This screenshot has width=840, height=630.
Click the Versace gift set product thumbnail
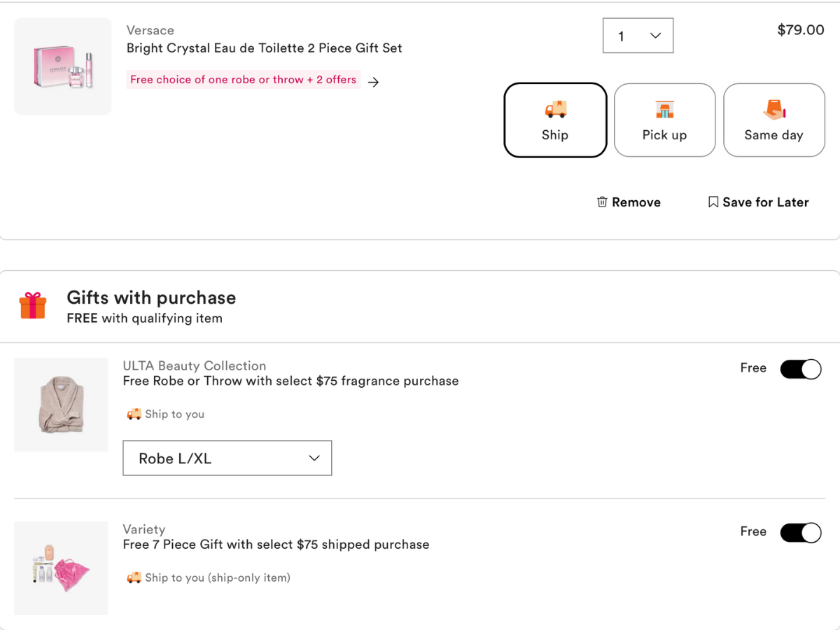[63, 66]
